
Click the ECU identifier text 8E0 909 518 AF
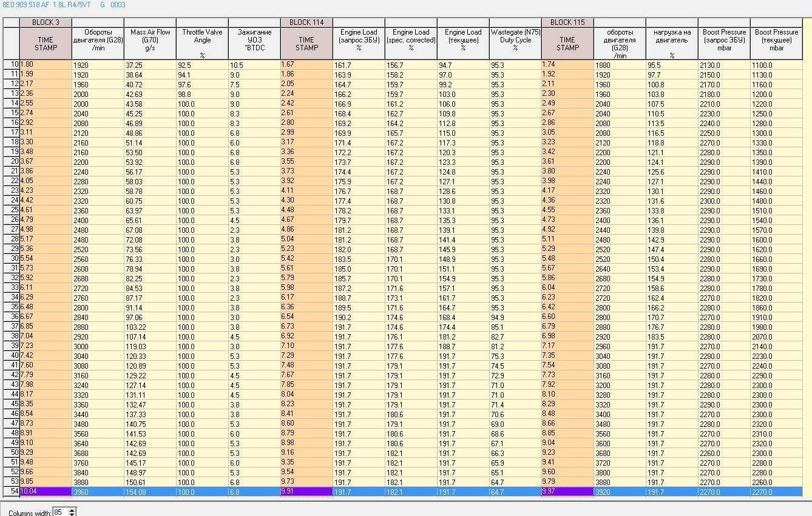point(26,5)
